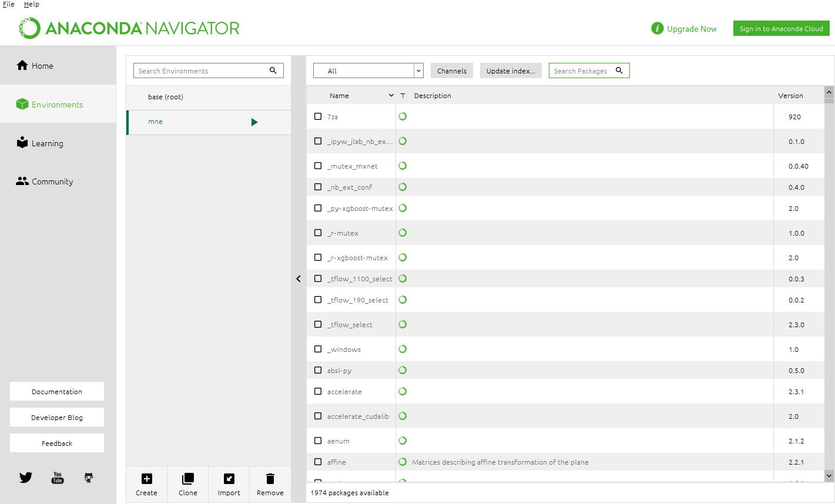Click Sign in to Anaconda Cloud
Viewport: 835px width, 504px height.
pyautogui.click(x=781, y=28)
